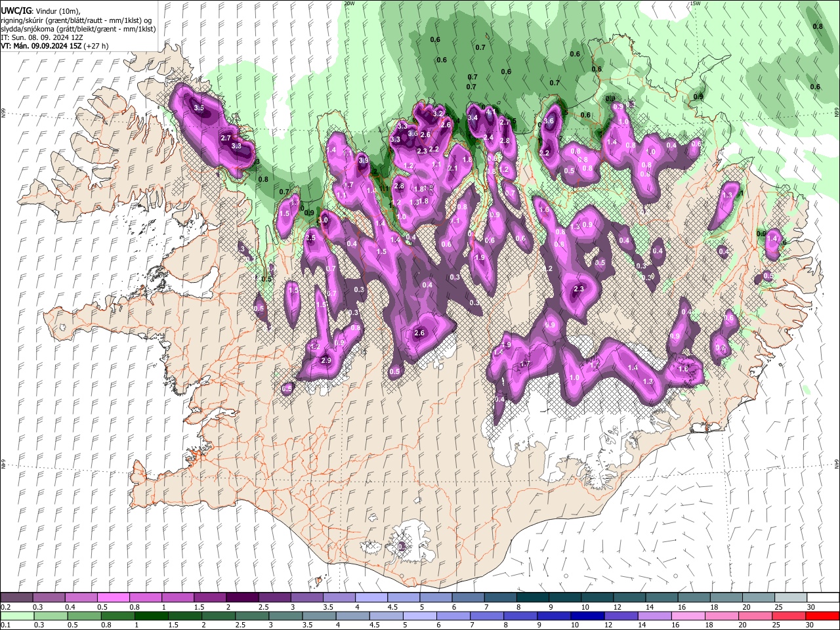Click the lavender 4 swatch in upper scale
The image size is (840, 630).
(x=371, y=598)
